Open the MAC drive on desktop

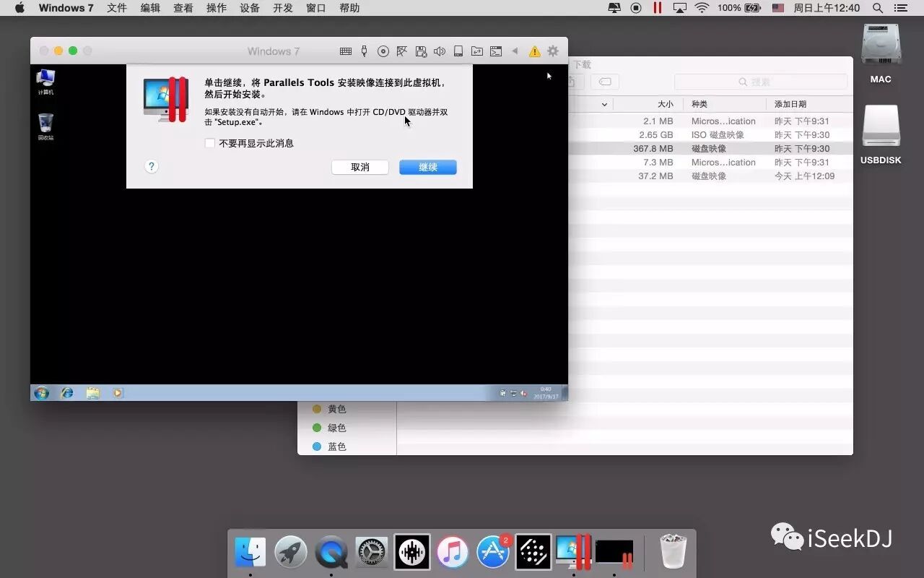[881, 54]
